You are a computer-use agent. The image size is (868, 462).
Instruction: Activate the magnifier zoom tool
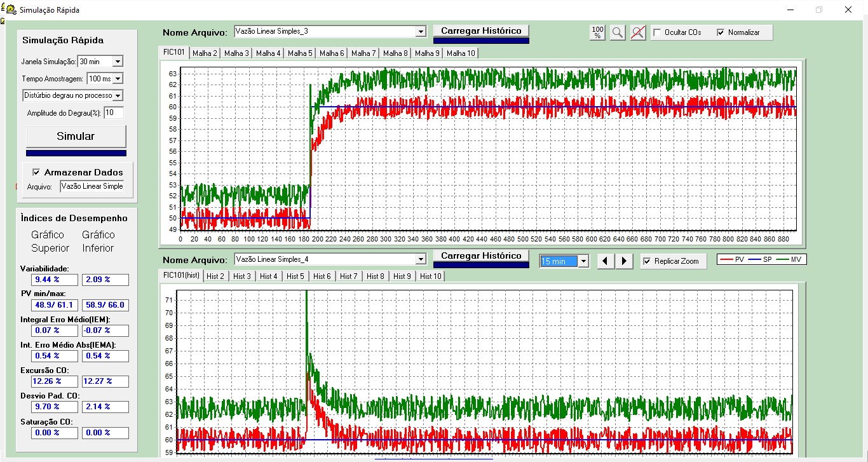(x=618, y=32)
